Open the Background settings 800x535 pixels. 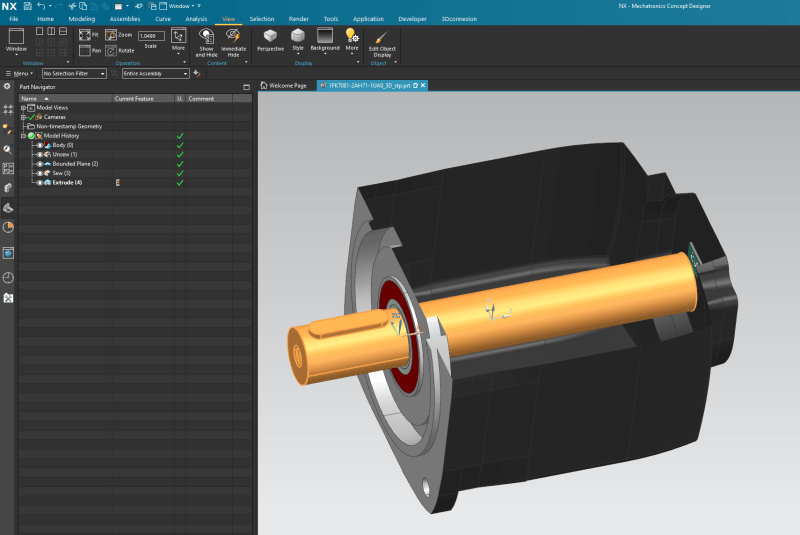coord(325,40)
